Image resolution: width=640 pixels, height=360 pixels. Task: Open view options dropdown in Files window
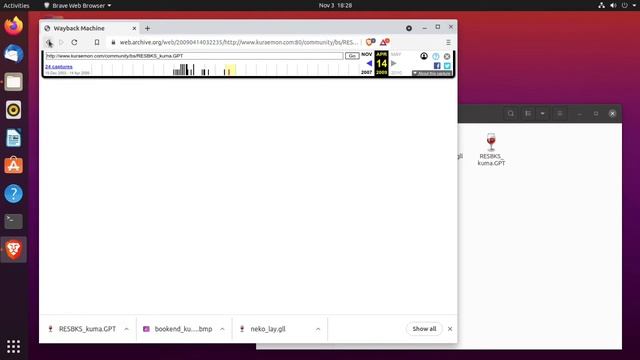[x=542, y=113]
